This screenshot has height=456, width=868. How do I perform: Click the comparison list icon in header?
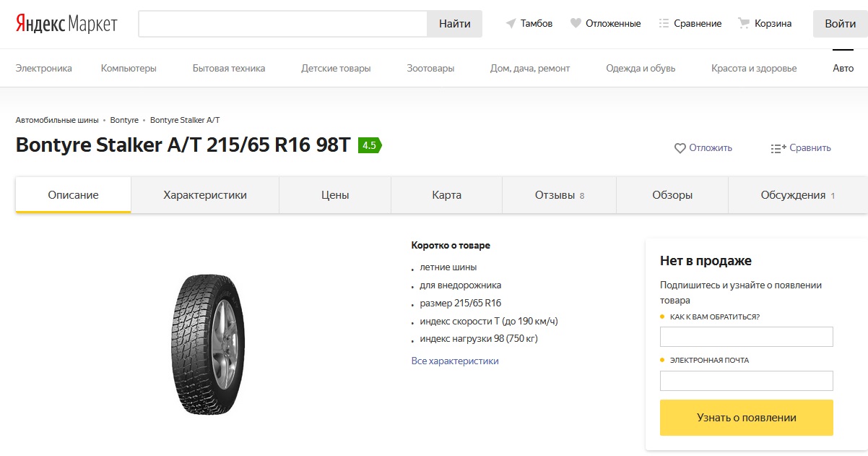click(664, 23)
